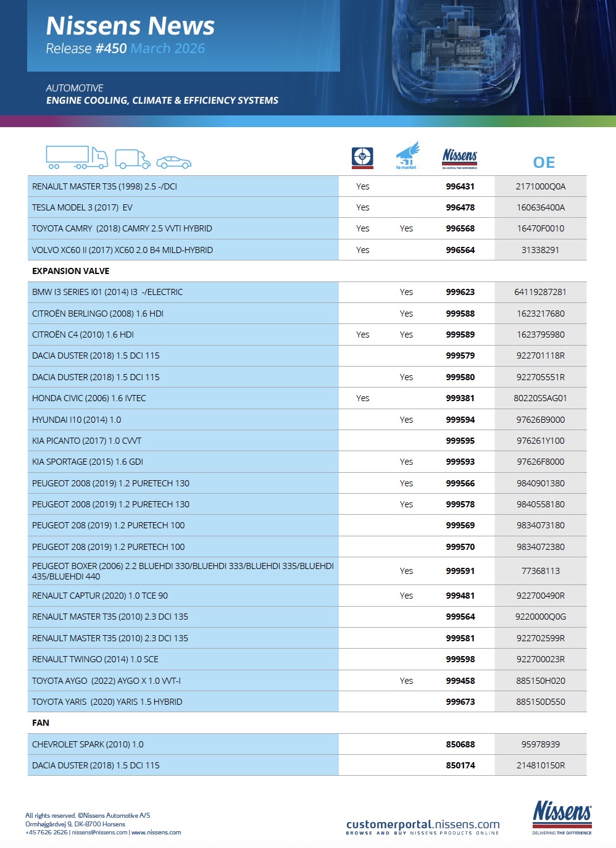Click part number 999591 for Peugeot Boxer
The image size is (616, 848).
(x=460, y=571)
